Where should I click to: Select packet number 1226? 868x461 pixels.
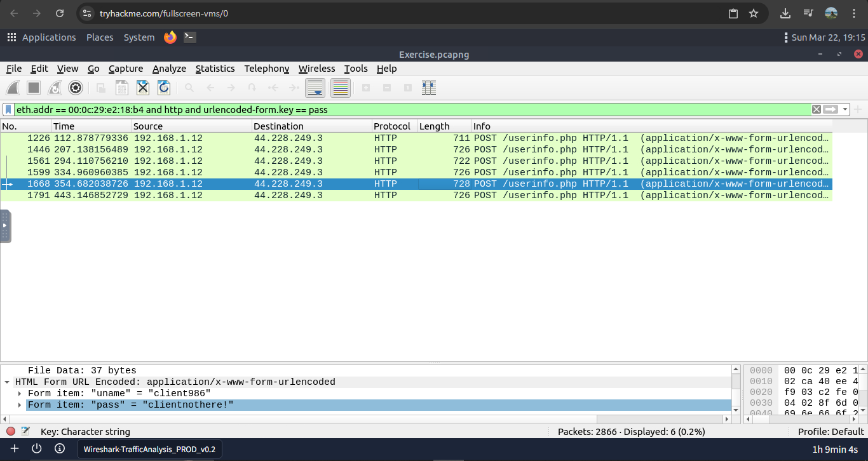pyautogui.click(x=416, y=138)
